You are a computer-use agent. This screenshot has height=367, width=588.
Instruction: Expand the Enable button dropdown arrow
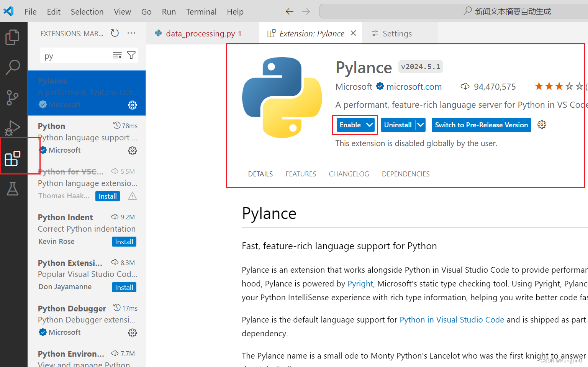pyautogui.click(x=369, y=125)
